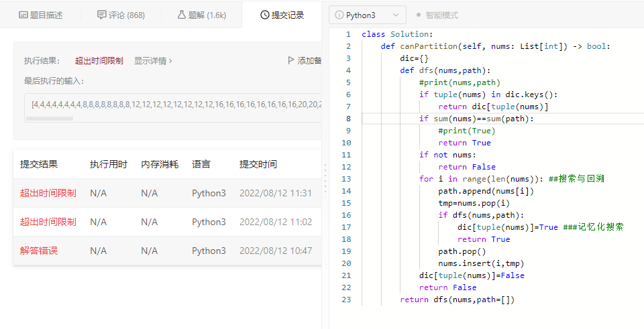This screenshot has height=329, width=644.
Task: Toggle 智能模式 smart mode
Action: coord(437,15)
